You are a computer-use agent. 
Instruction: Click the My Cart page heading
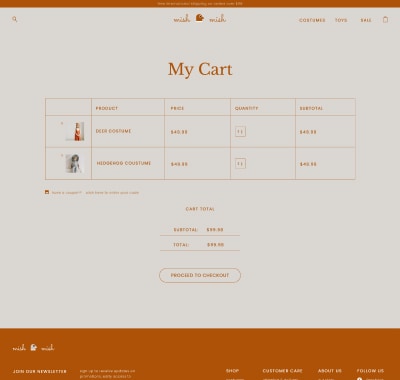pos(200,69)
